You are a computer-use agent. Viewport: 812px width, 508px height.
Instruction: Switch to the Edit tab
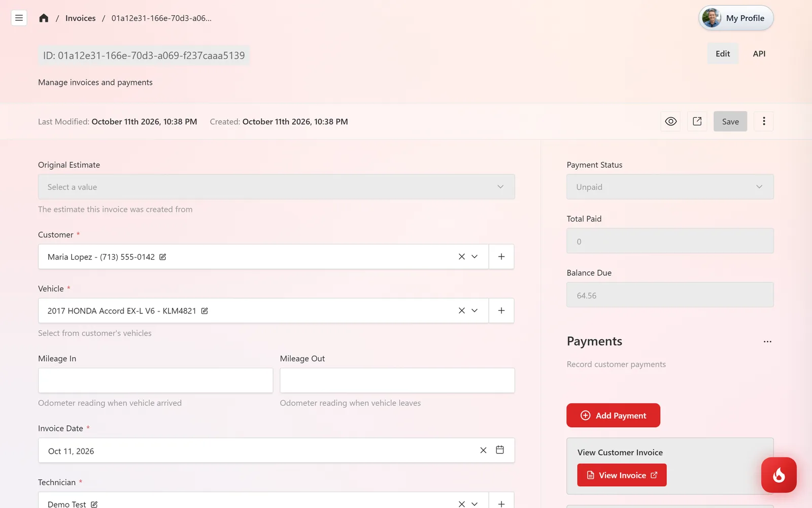(x=723, y=53)
